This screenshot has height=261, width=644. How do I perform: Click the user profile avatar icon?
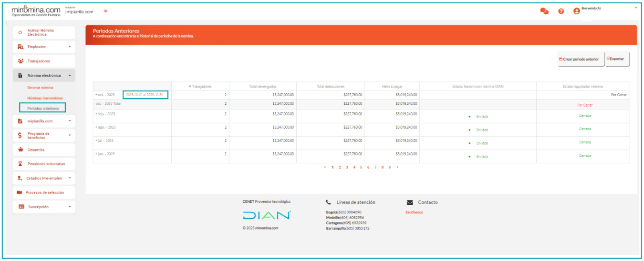pyautogui.click(x=576, y=11)
